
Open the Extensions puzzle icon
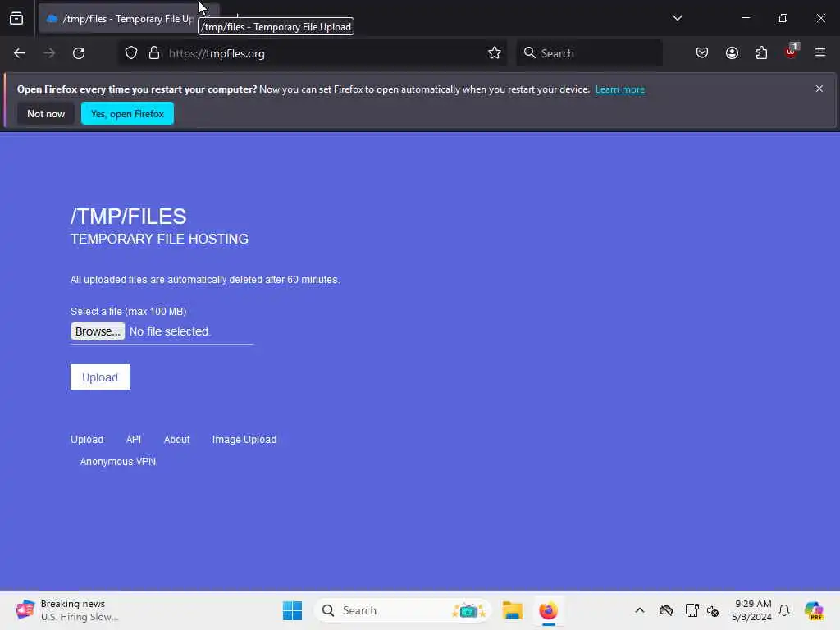click(761, 53)
